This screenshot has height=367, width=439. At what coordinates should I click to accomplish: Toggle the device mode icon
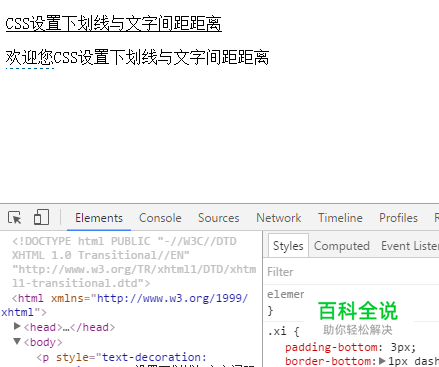point(41,217)
